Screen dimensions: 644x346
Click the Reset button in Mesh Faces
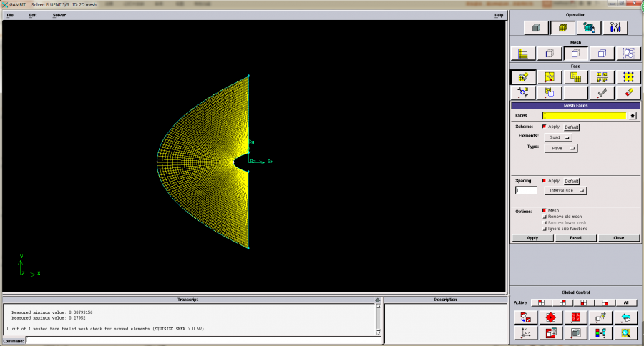[576, 237]
